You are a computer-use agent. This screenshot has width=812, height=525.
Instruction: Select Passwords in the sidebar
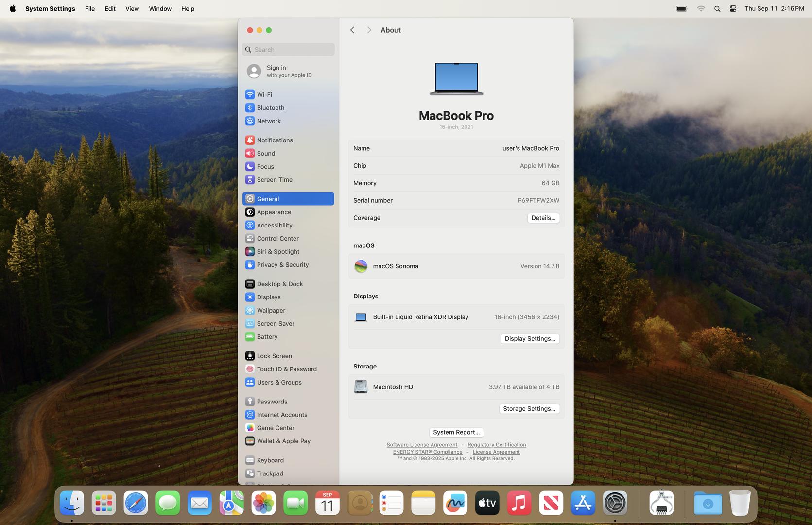(x=288, y=402)
